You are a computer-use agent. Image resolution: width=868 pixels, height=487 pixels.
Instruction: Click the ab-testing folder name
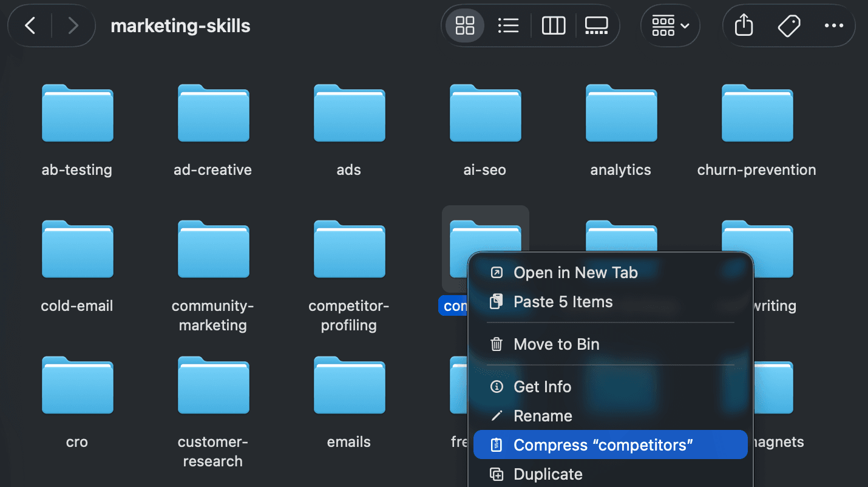pyautogui.click(x=77, y=170)
